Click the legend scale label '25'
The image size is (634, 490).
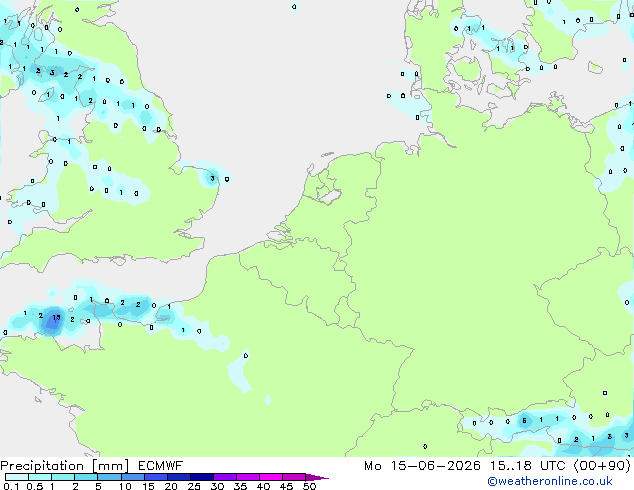click(194, 486)
